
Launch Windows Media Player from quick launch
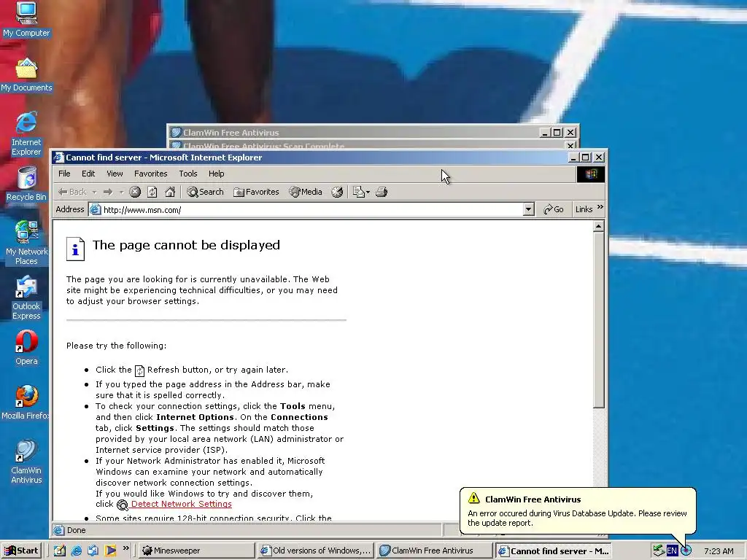click(111, 551)
